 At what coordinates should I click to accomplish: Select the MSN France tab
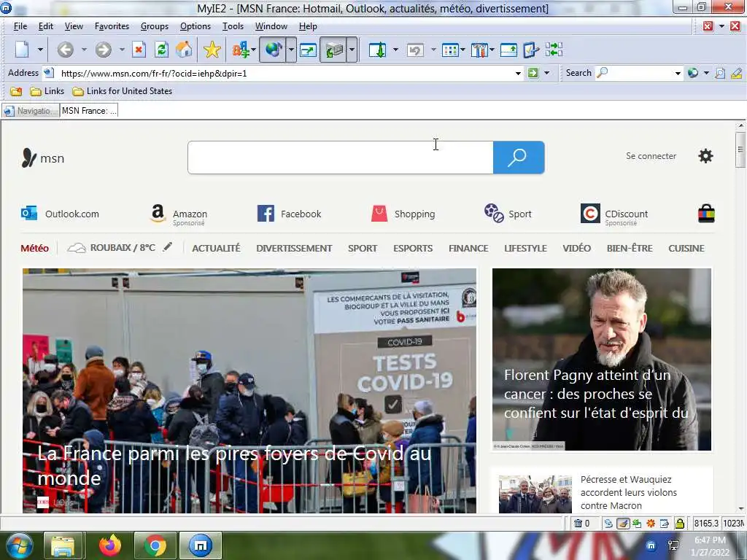point(88,111)
